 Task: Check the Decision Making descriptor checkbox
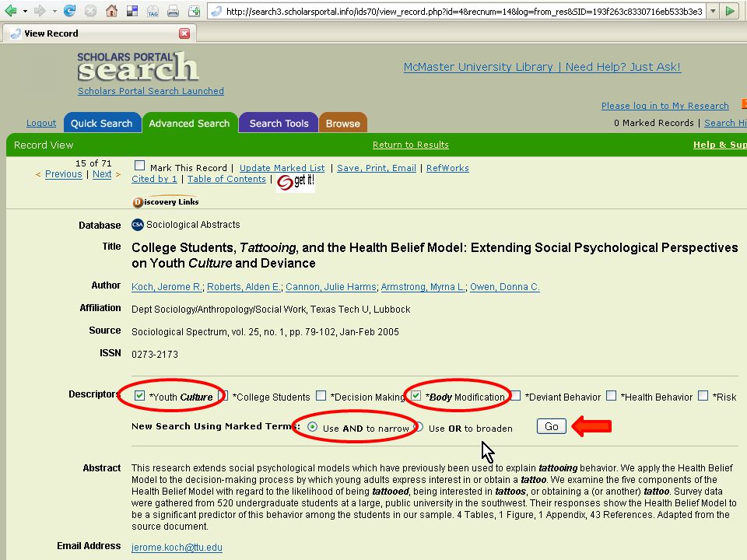[321, 395]
